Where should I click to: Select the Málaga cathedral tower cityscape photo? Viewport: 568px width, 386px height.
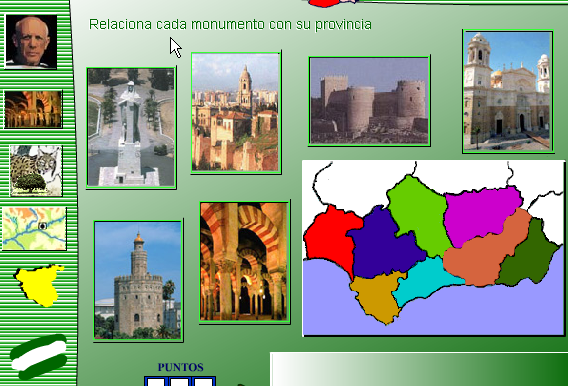tap(236, 112)
